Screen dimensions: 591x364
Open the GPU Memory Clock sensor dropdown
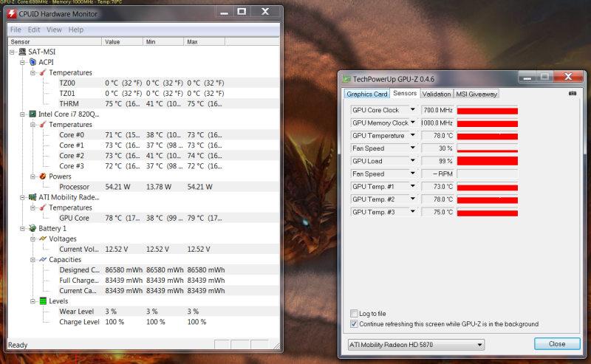413,123
